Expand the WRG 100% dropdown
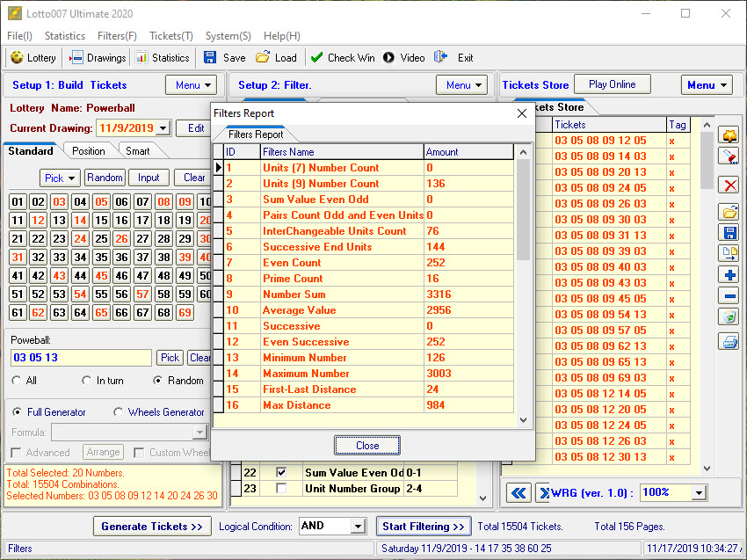 click(699, 493)
